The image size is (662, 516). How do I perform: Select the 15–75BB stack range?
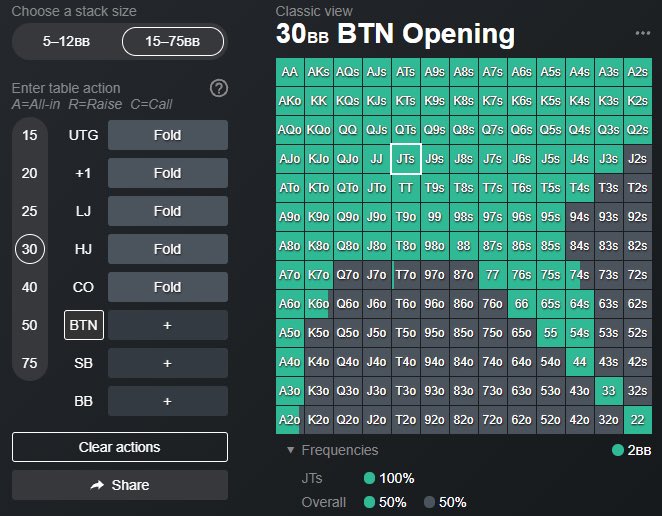[x=173, y=41]
